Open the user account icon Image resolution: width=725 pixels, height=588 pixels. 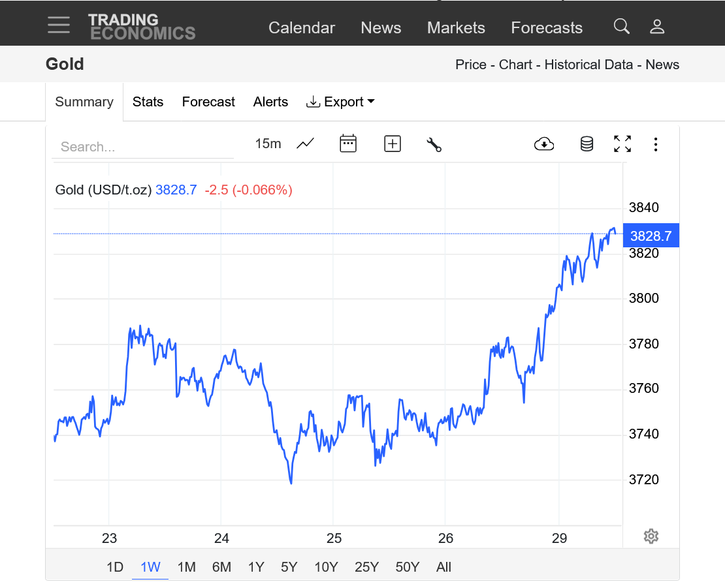[x=657, y=27]
